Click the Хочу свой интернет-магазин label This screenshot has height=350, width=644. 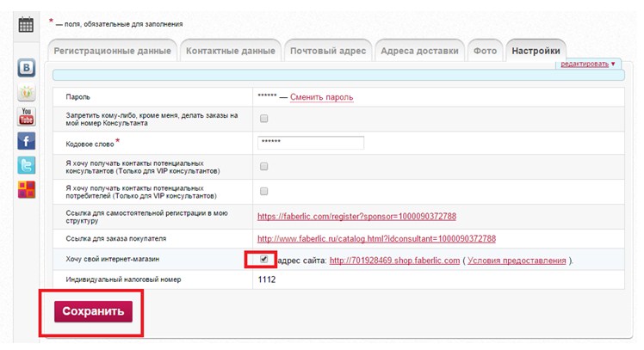point(112,259)
